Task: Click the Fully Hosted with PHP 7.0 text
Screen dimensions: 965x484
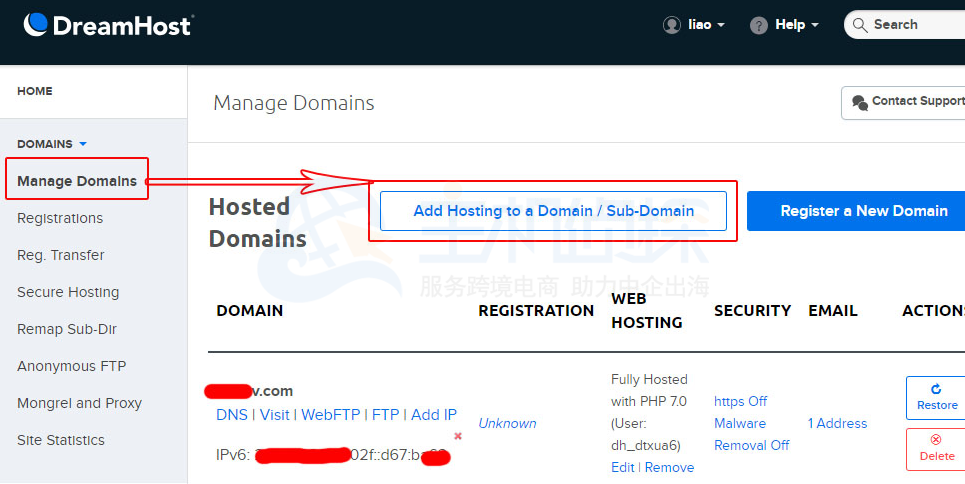Action: [649, 390]
